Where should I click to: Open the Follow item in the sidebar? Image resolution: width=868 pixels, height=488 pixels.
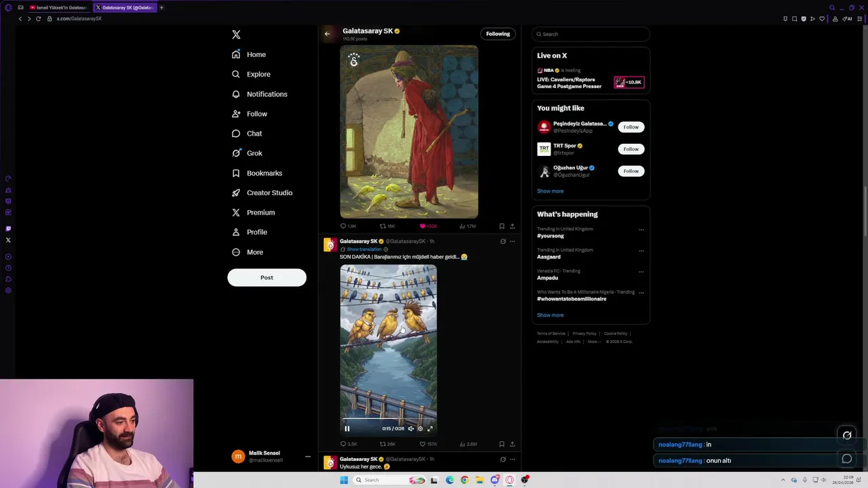point(250,114)
